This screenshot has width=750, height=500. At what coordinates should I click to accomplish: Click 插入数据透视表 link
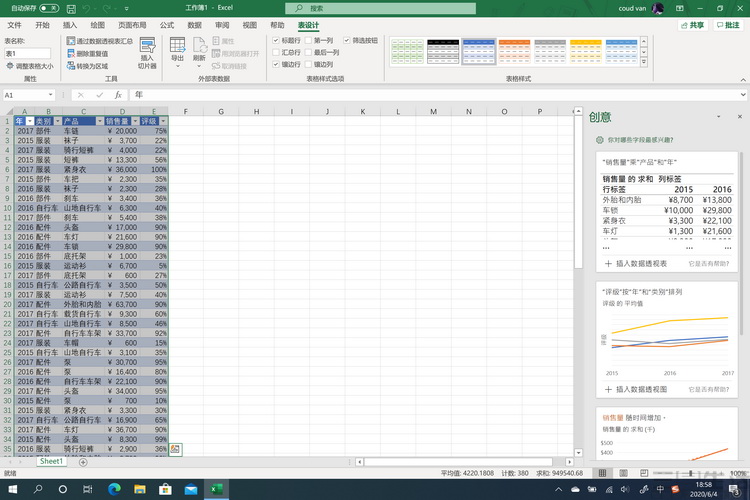[x=636, y=264]
